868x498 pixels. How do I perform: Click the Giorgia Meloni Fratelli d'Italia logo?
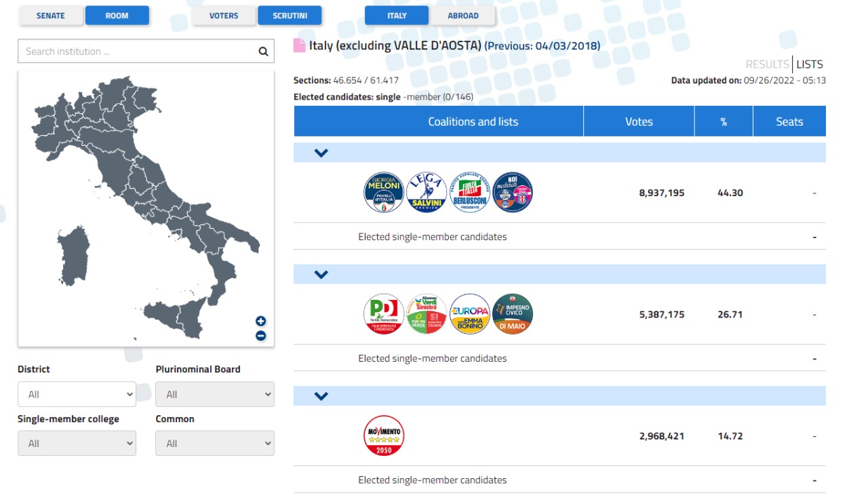click(384, 192)
